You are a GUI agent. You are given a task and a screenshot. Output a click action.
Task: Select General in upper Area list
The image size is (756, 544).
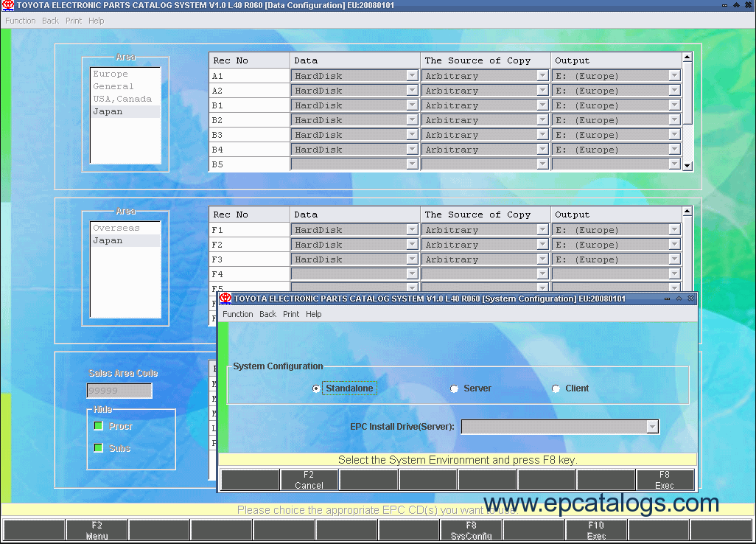click(x=125, y=86)
